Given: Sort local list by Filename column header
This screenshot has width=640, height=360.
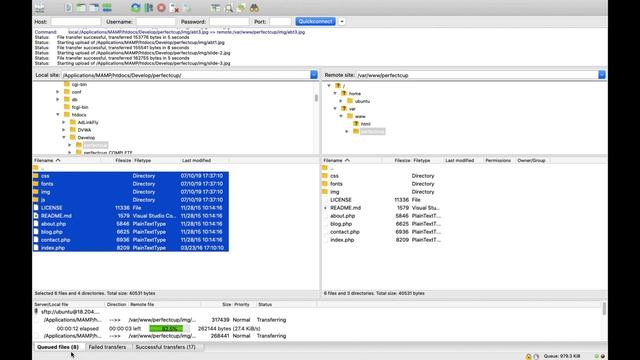Looking at the screenshot, I should click(x=67, y=160).
